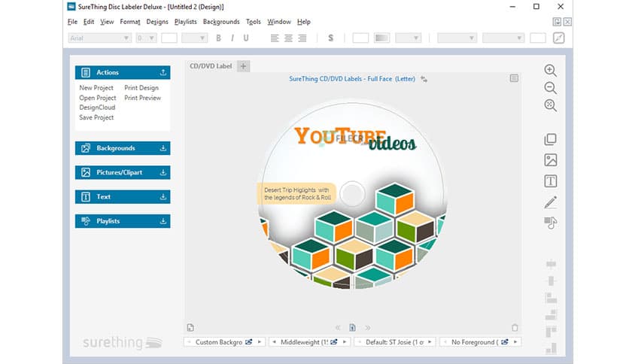Screen dimensions: 629x364
Task: Click New Project in Actions
Action: point(96,88)
